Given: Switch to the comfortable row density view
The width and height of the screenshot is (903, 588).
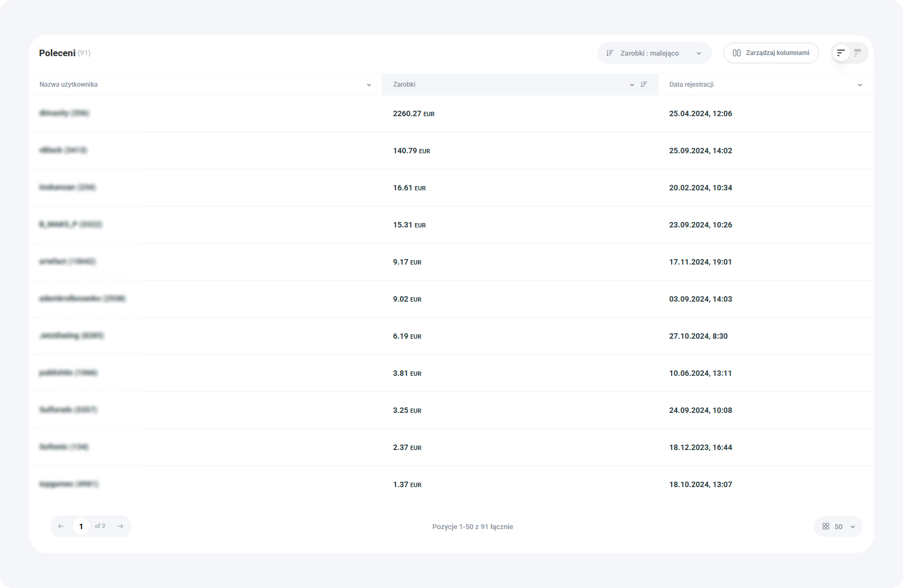Looking at the screenshot, I should [x=841, y=53].
